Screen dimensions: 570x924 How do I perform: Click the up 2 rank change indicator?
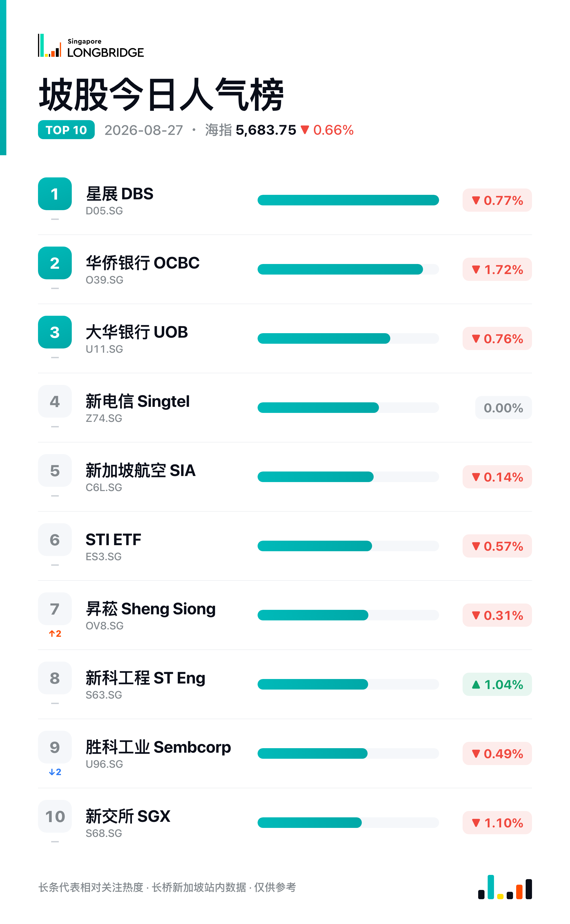point(55,634)
